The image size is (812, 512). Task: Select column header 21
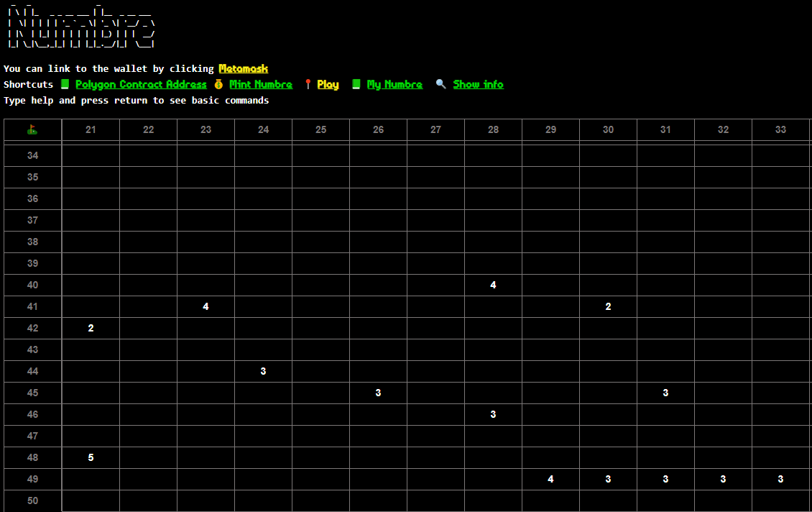(x=91, y=129)
